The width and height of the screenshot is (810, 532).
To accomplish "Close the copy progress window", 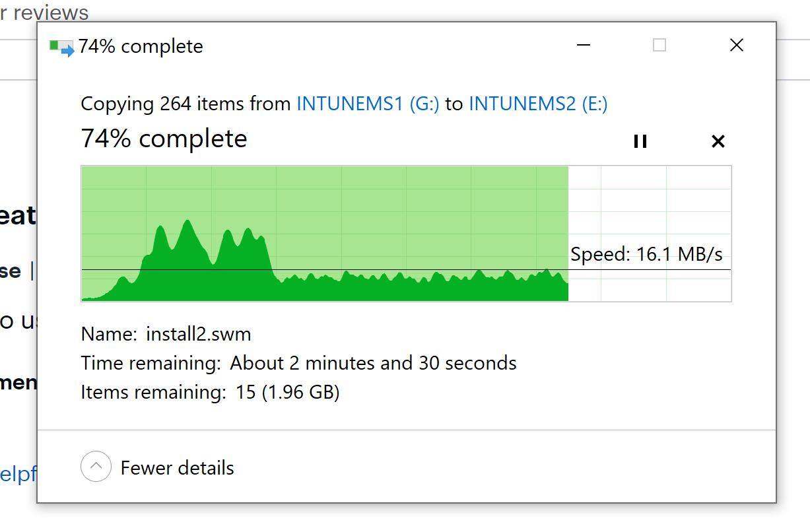I will (736, 46).
